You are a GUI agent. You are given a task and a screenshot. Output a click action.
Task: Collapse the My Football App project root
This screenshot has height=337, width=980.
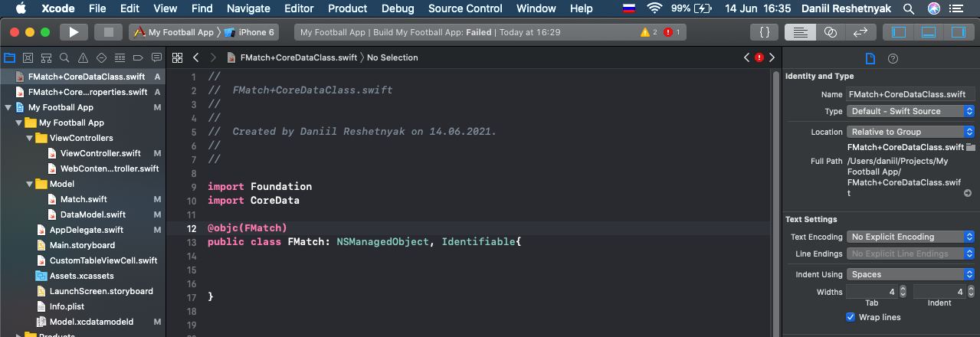point(8,107)
